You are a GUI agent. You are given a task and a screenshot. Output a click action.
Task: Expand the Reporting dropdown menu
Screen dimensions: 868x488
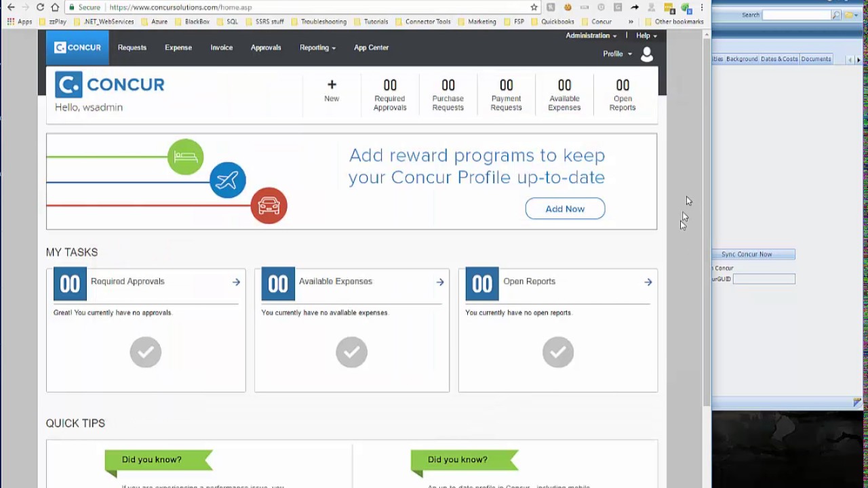coord(317,47)
